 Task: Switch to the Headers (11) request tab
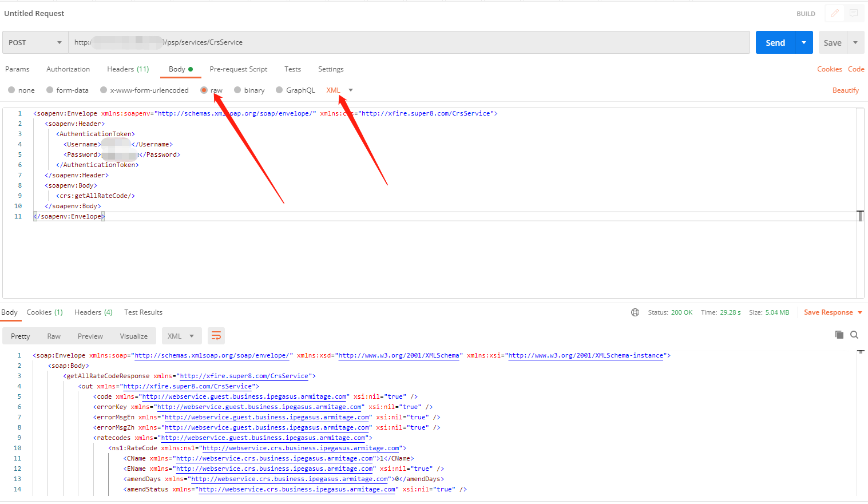(128, 69)
